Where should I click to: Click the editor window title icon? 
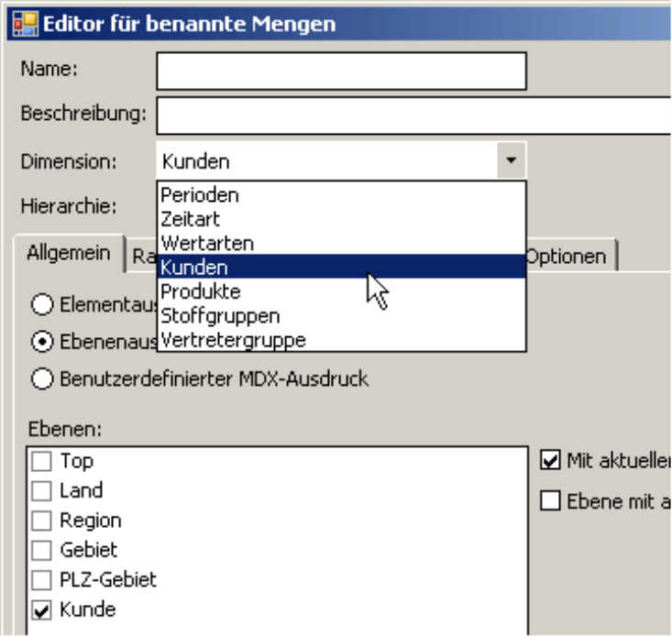[26, 24]
